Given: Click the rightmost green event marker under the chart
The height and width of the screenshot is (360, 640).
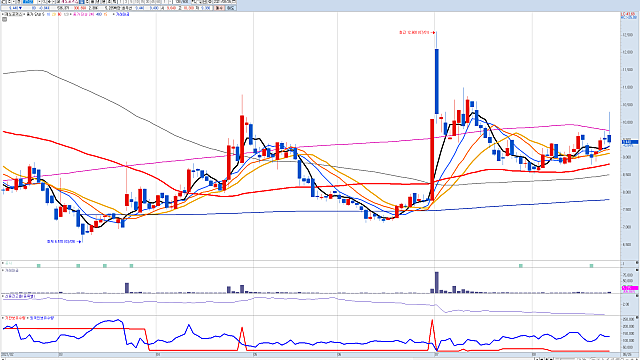Looking at the screenshot, I should point(591,266).
